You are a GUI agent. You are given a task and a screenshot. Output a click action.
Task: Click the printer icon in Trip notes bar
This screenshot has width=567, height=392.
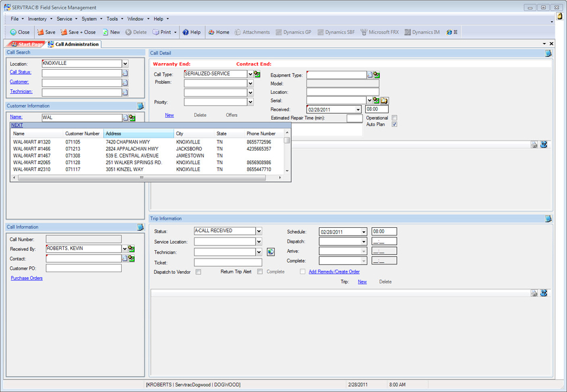tap(534, 293)
